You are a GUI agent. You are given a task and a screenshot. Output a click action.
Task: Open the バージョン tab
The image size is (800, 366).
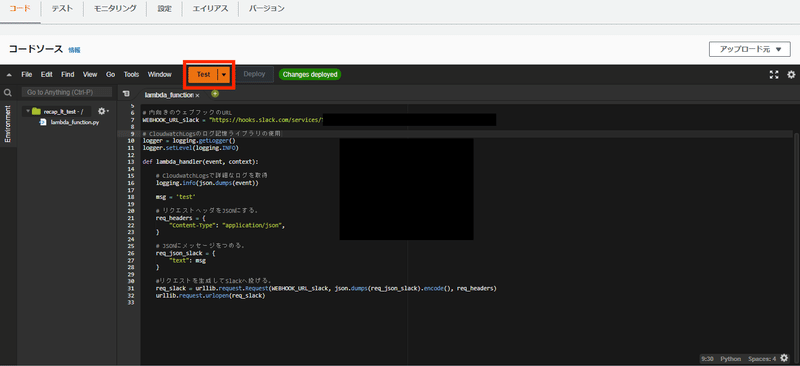click(x=266, y=9)
